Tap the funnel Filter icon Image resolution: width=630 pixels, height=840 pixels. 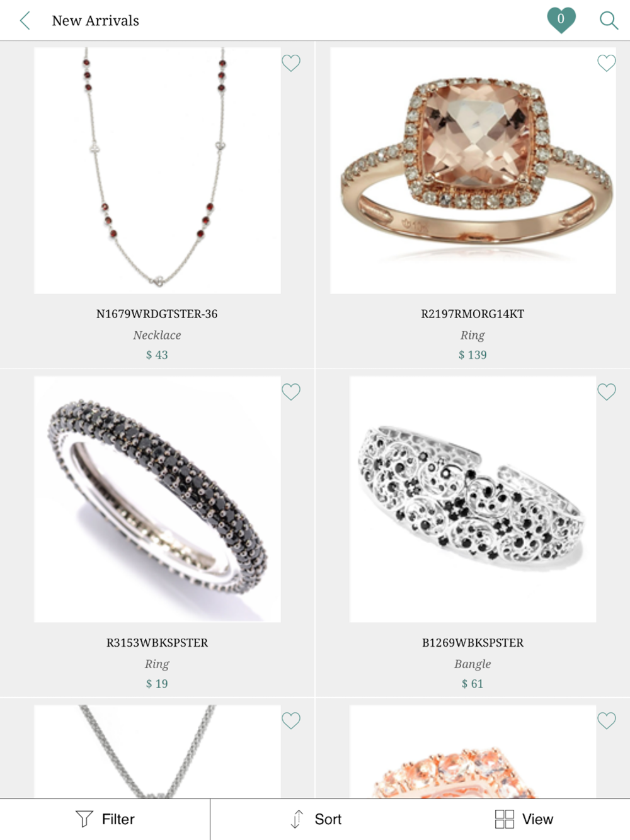point(84,819)
